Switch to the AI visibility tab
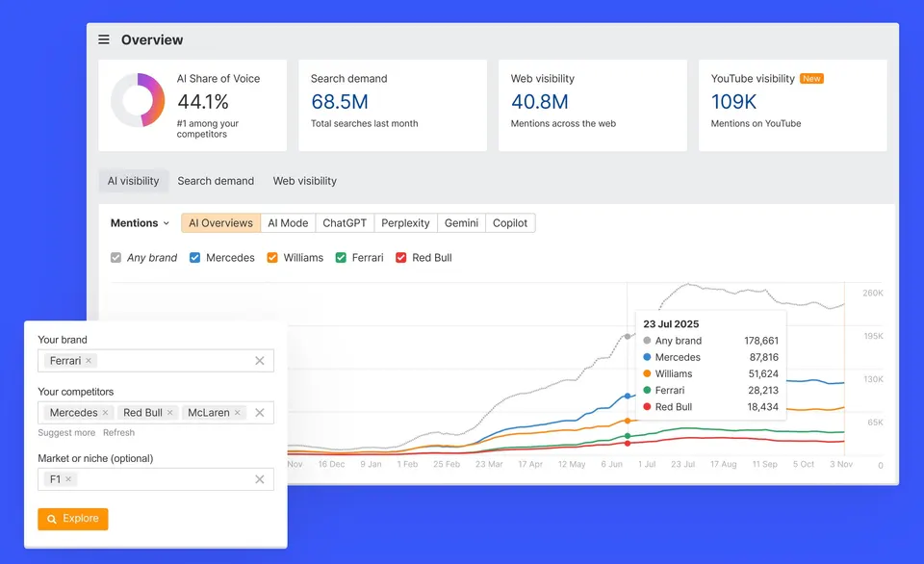This screenshot has height=564, width=924. [x=133, y=181]
